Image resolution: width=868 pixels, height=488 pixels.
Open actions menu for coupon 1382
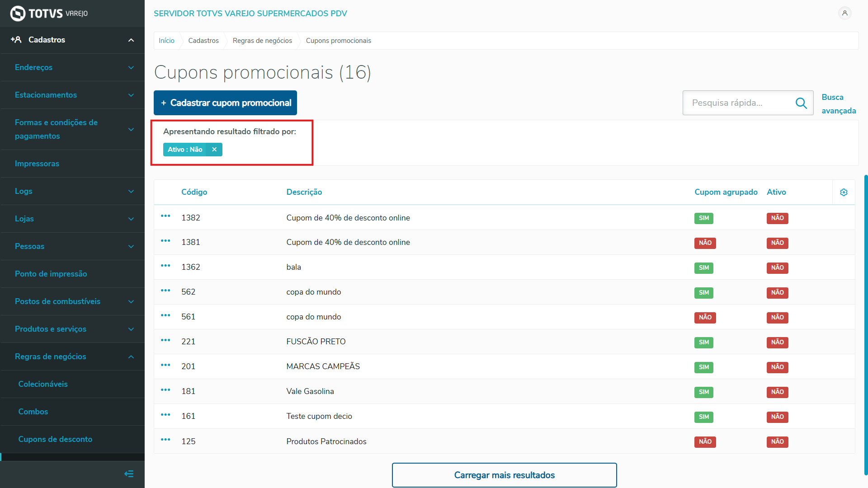(165, 216)
